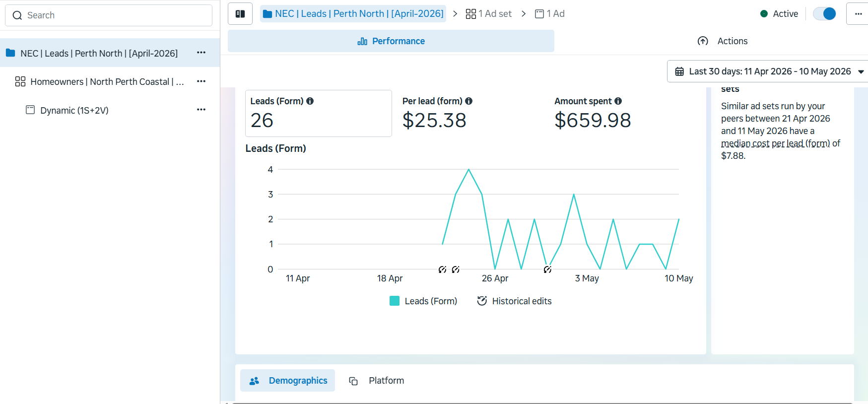
Task: Open the Last 30 days date dropdown
Action: click(768, 71)
